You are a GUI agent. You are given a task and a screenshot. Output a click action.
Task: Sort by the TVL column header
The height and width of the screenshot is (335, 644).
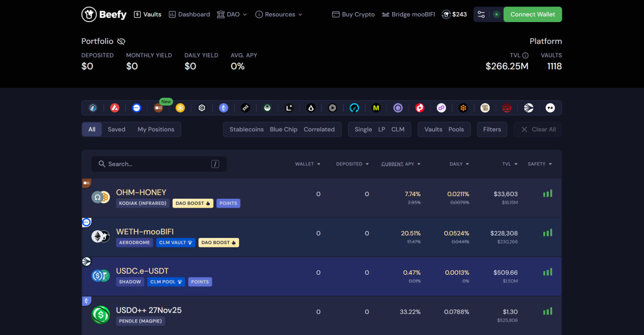pos(510,164)
